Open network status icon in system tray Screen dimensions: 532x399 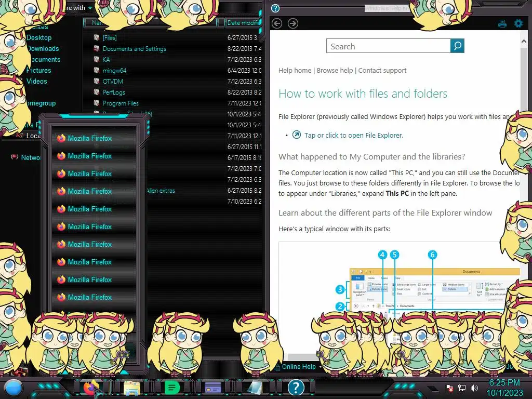462,388
